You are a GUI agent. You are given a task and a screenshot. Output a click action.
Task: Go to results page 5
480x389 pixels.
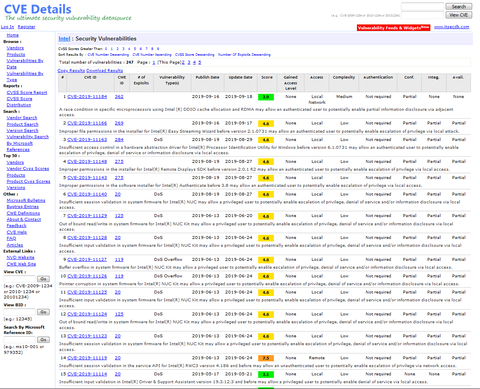click(x=200, y=62)
